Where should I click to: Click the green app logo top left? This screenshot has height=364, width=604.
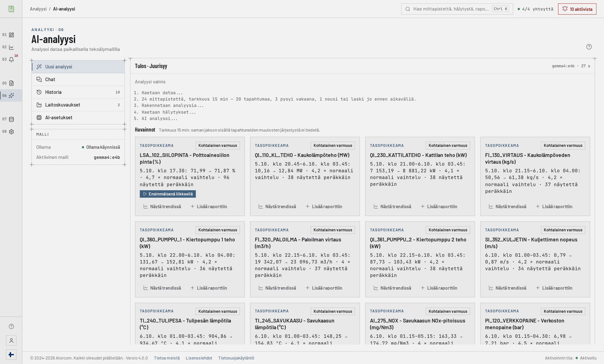tap(11, 9)
